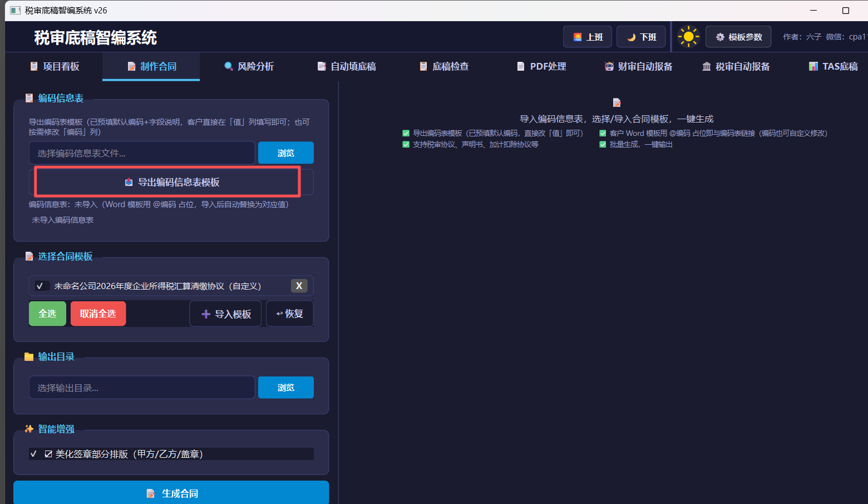Click the 选择合同模板 section document icon
This screenshot has width=868, height=504.
[29, 256]
